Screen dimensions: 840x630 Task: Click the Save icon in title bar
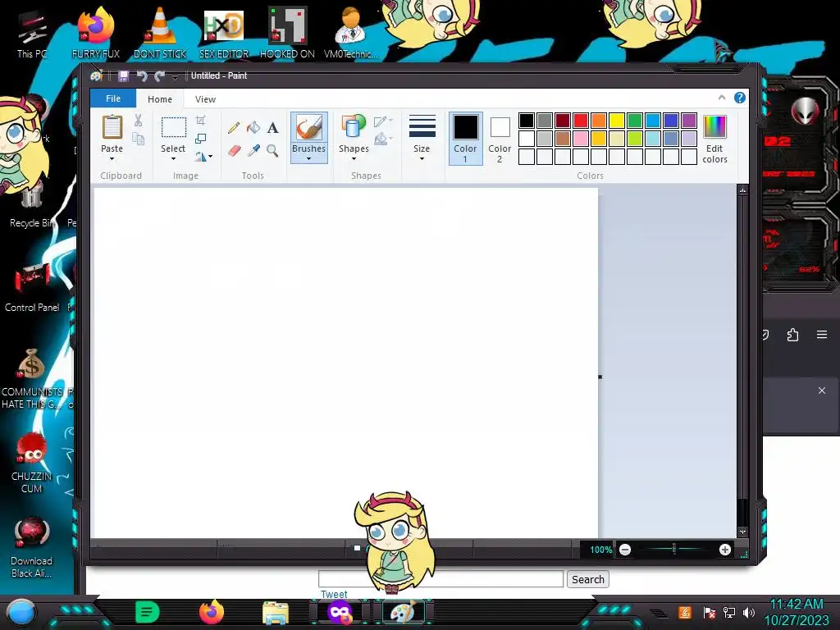tap(124, 75)
